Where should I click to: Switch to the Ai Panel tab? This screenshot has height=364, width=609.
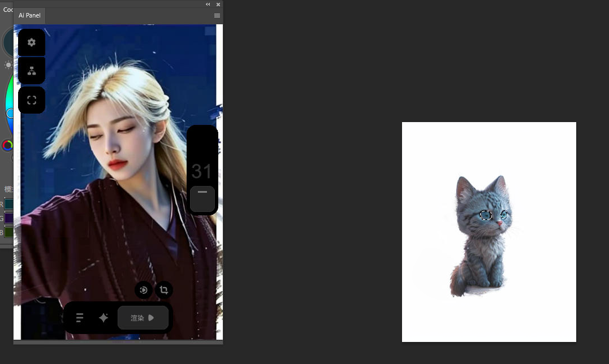(29, 15)
